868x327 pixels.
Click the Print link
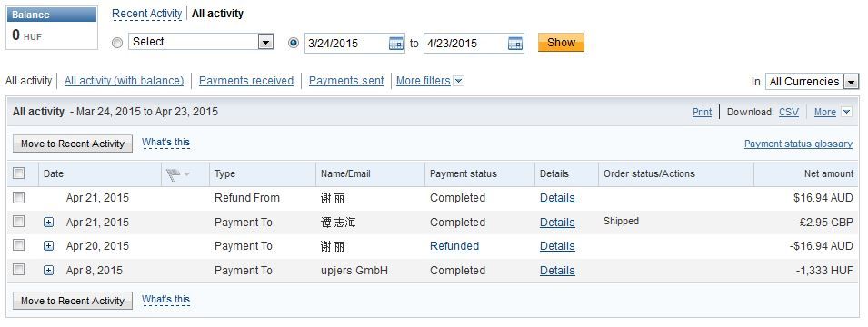pyautogui.click(x=702, y=112)
